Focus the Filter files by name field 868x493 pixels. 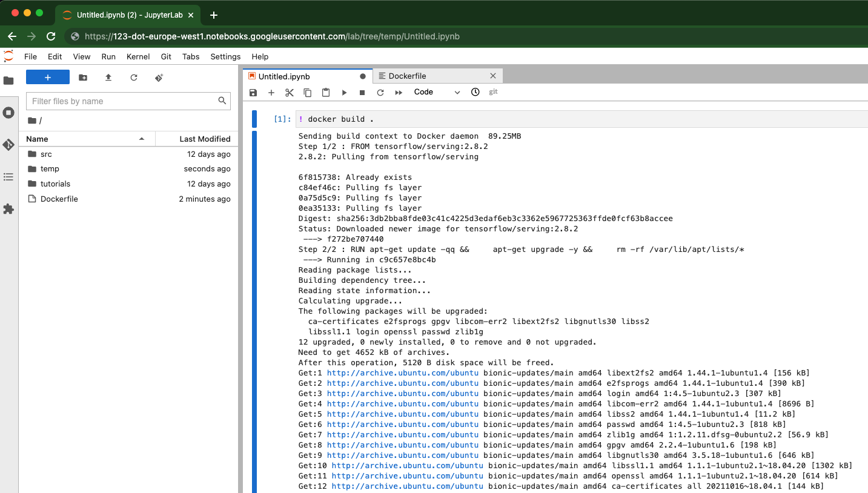point(128,101)
